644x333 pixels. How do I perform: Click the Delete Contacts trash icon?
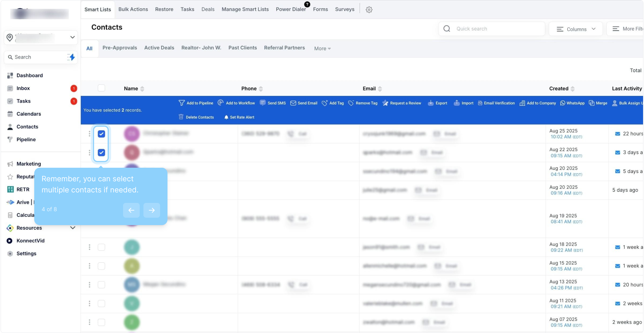181,117
